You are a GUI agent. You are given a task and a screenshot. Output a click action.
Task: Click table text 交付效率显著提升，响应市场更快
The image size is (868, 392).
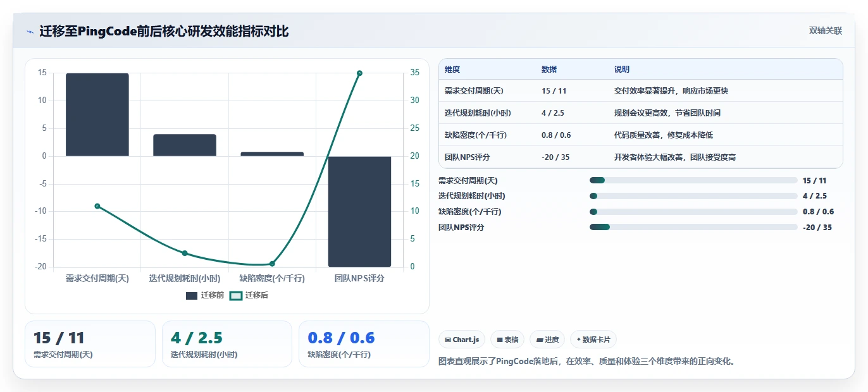(671, 91)
